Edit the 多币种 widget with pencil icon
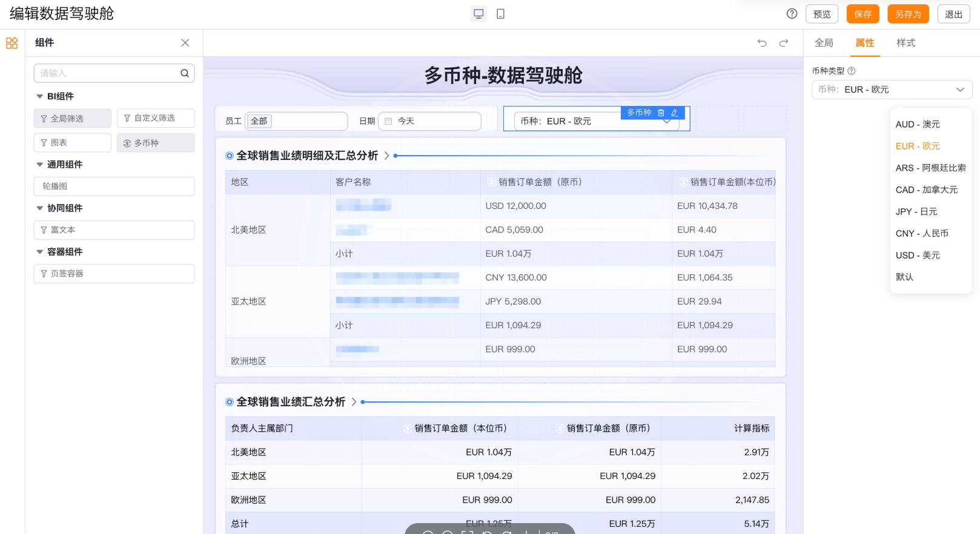 [x=674, y=113]
